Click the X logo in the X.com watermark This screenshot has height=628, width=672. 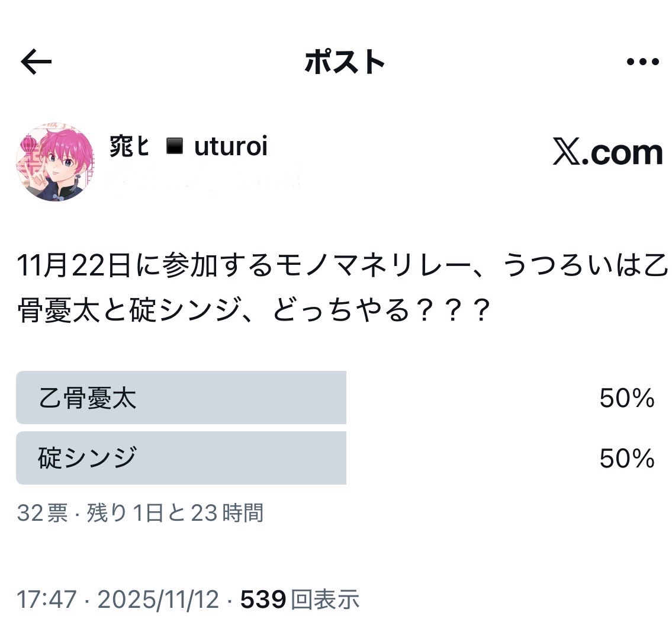click(566, 153)
